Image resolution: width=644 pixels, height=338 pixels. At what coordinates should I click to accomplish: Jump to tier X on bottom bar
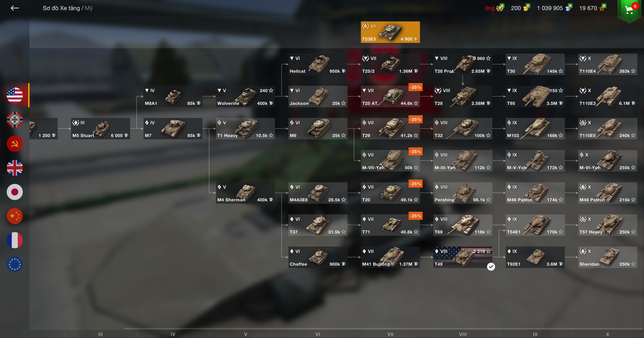point(607,334)
